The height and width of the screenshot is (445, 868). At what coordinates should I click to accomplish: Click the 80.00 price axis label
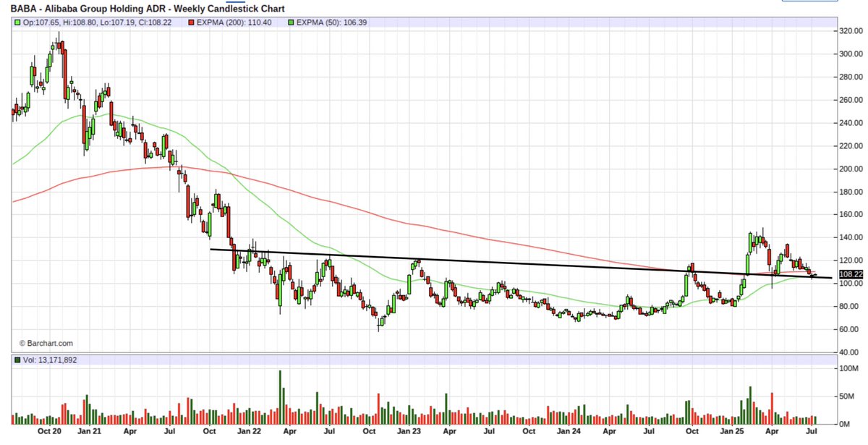click(x=850, y=306)
